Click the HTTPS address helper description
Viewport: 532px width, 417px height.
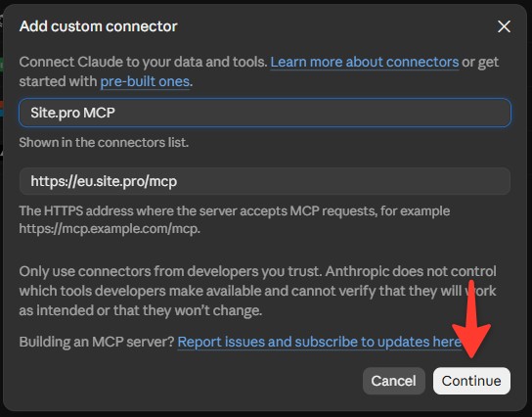point(235,219)
